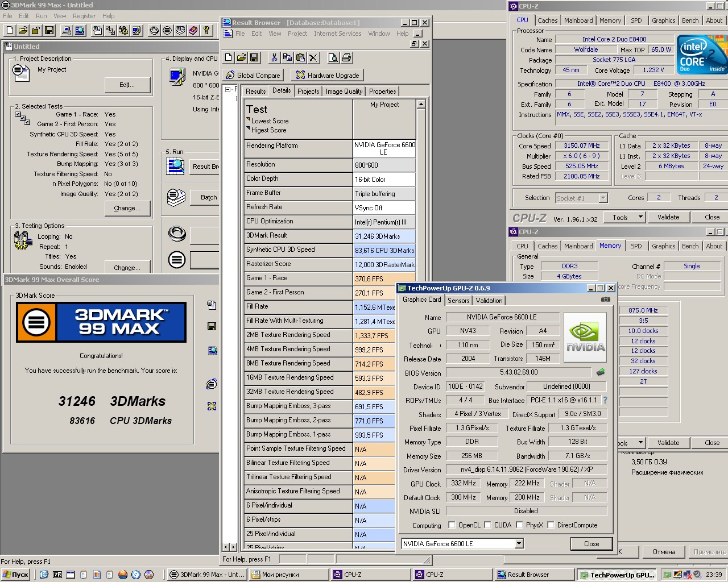Screen dimensions: 728x582
Task: Click the New project icon in 3DMark toolbar
Action: point(10,30)
